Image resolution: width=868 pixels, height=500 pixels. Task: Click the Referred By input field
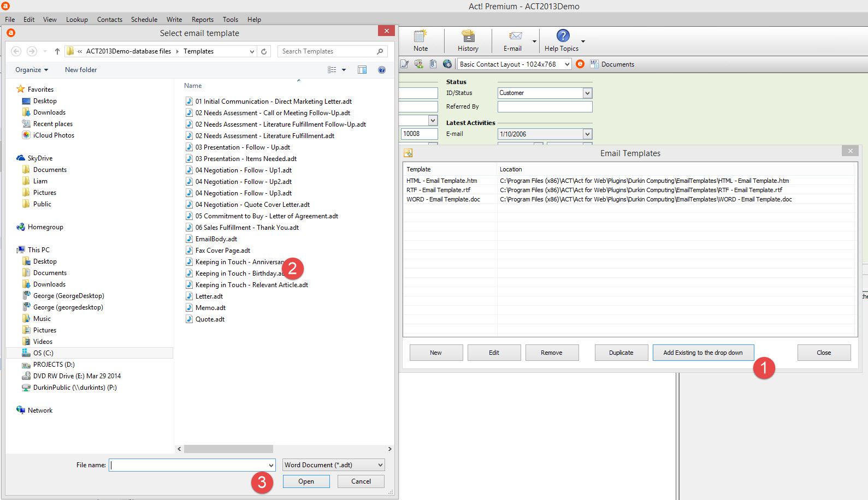(545, 107)
